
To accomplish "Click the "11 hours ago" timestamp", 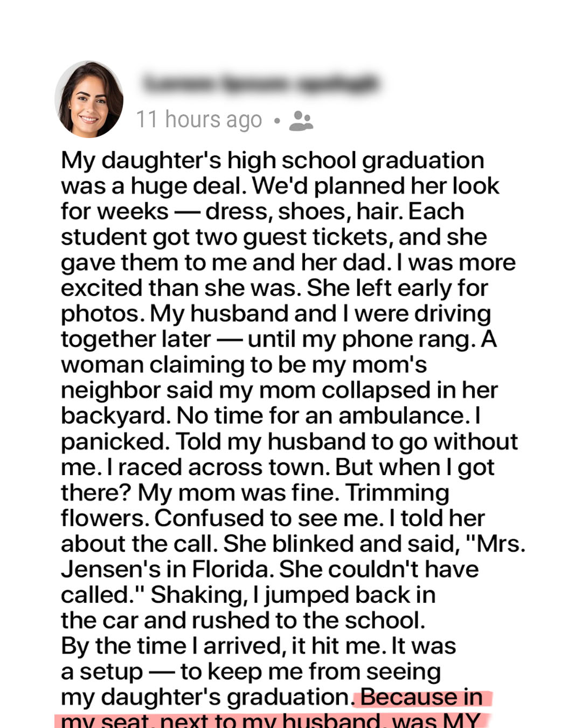I will (199, 120).
